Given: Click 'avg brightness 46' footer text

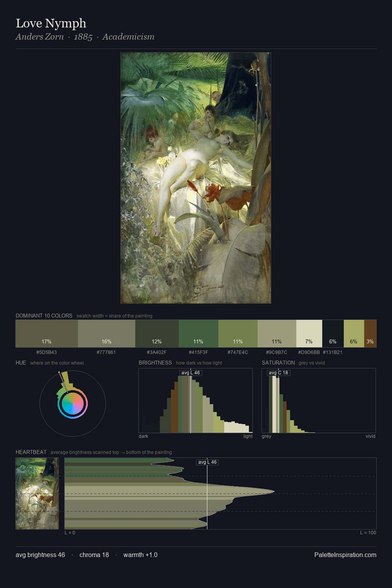Looking at the screenshot, I should click(x=40, y=555).
